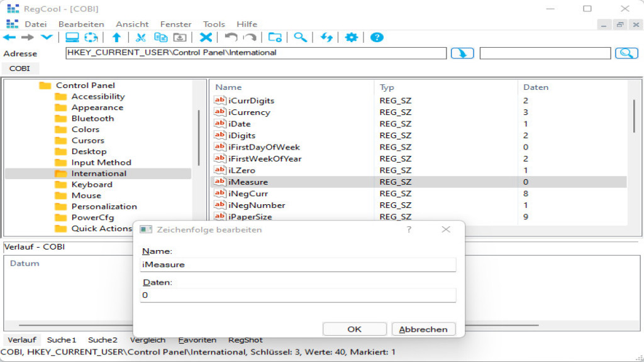Click the scissors cut icon

tap(141, 38)
